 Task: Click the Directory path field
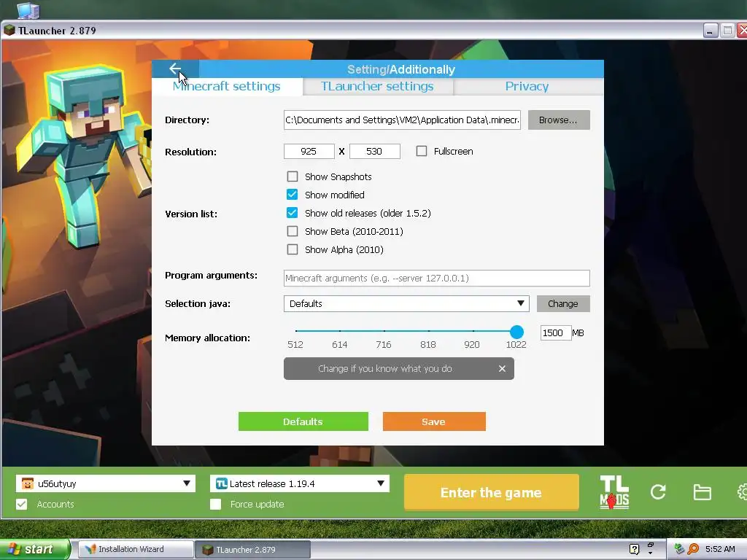coord(402,120)
